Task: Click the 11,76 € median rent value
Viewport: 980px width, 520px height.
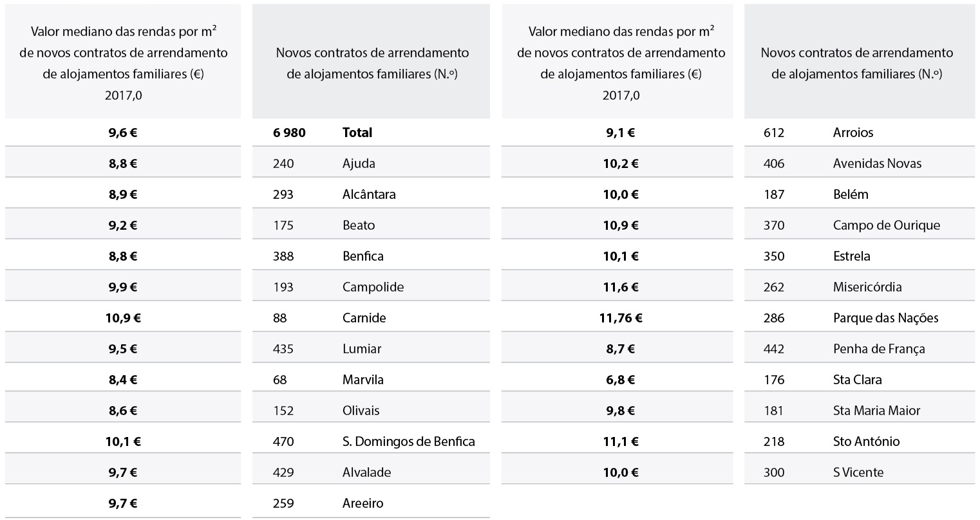Action: tap(621, 318)
